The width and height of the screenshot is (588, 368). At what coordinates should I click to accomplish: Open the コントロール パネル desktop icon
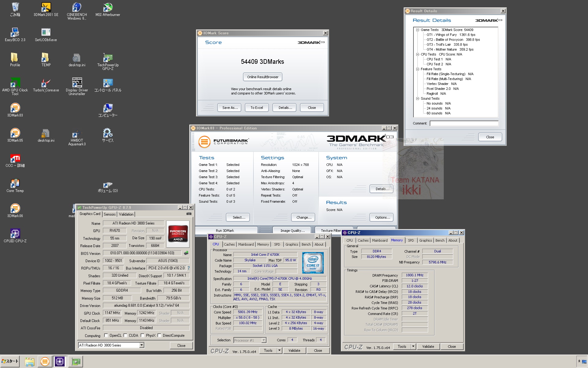coord(108,85)
